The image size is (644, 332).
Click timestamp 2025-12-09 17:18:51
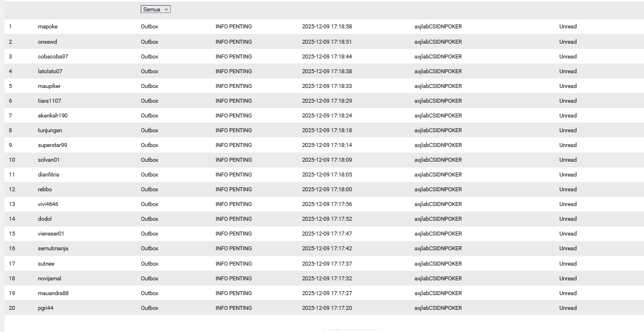tap(327, 42)
